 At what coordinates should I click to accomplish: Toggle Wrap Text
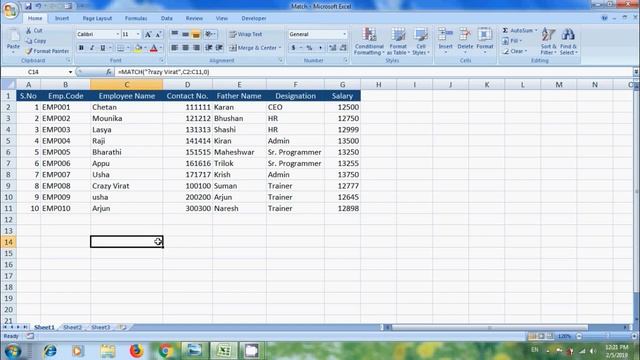(x=245, y=34)
